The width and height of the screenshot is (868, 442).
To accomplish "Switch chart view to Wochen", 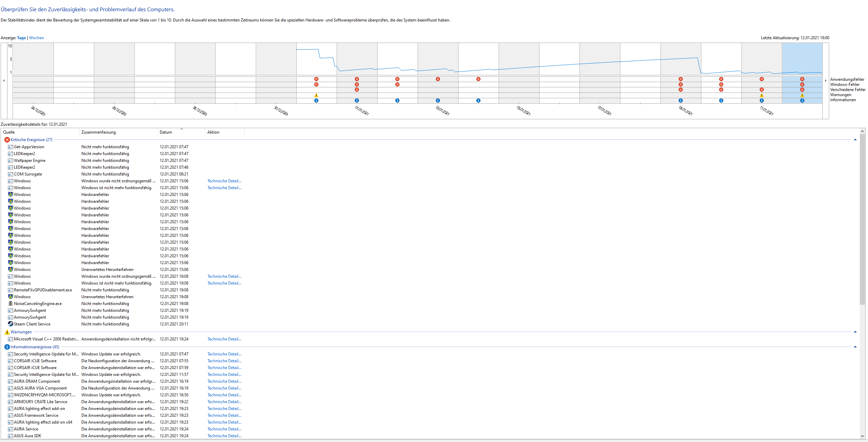I will point(36,38).
